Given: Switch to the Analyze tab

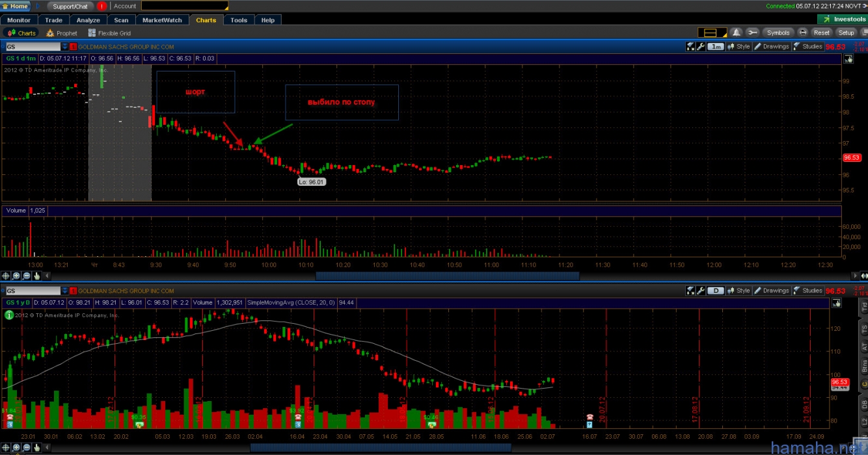Looking at the screenshot, I should pos(88,20).
